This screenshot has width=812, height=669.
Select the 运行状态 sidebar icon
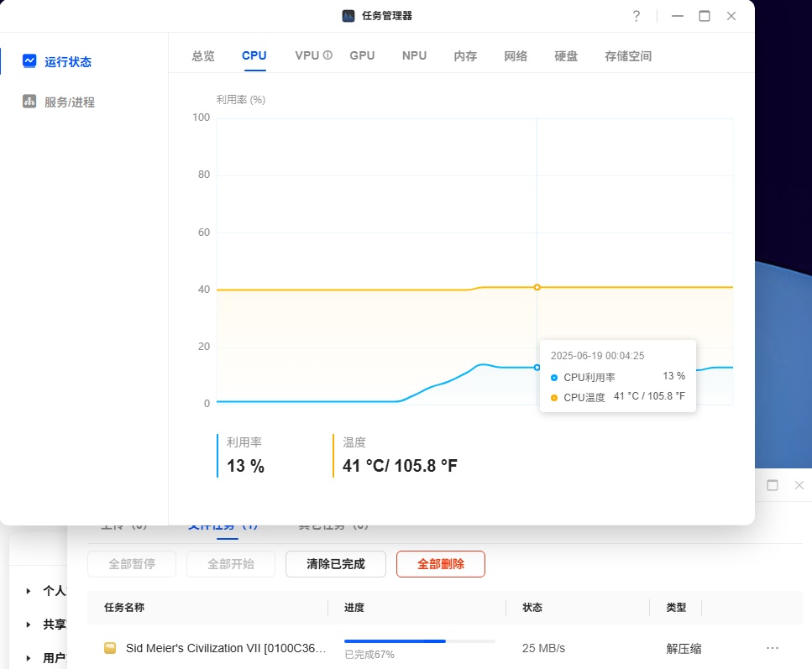coord(29,61)
